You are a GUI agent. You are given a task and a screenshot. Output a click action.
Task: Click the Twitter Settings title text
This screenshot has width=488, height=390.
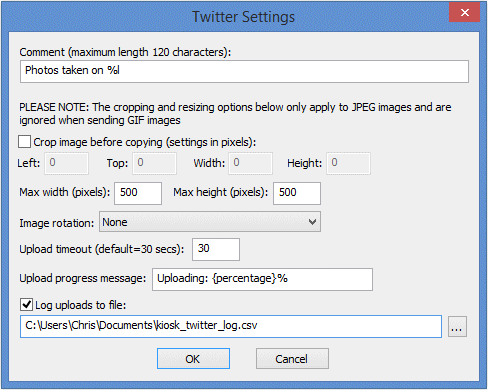(x=244, y=17)
